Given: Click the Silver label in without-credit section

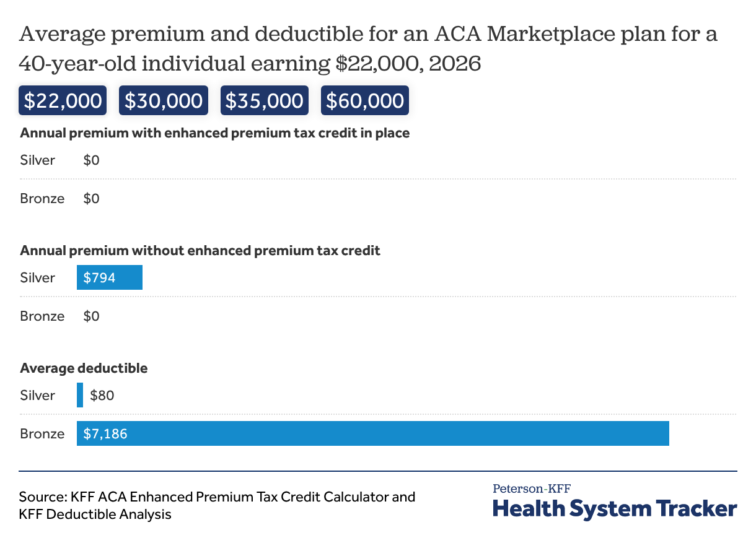Looking at the screenshot, I should [38, 277].
